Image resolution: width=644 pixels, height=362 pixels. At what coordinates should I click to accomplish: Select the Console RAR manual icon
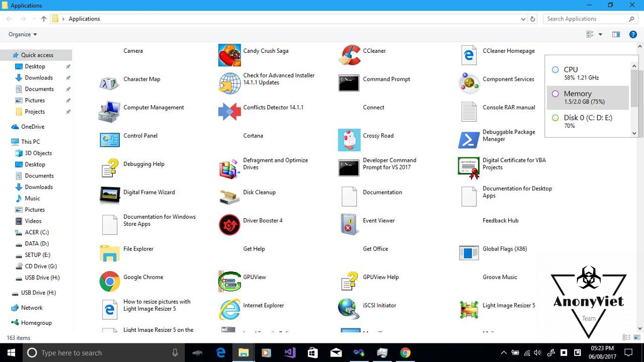[468, 112]
